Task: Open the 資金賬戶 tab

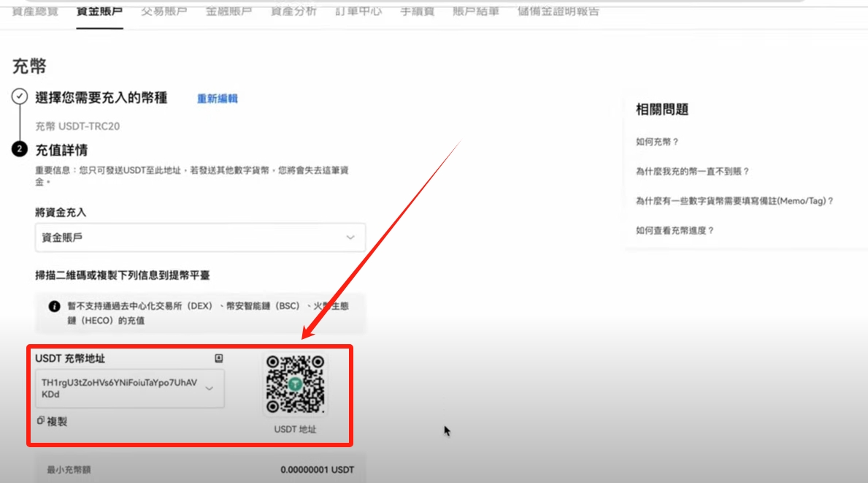Action: pos(99,11)
